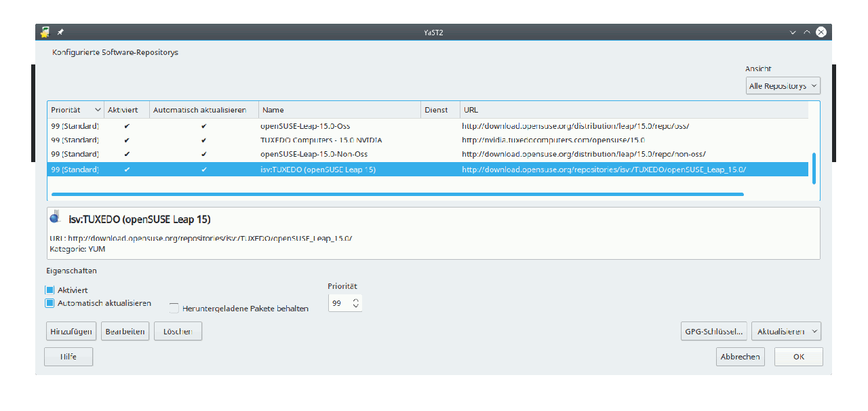868x411 pixels.
Task: Toggle auto-refresh checkmark for isv:TUXEDO row
Action: pos(204,170)
